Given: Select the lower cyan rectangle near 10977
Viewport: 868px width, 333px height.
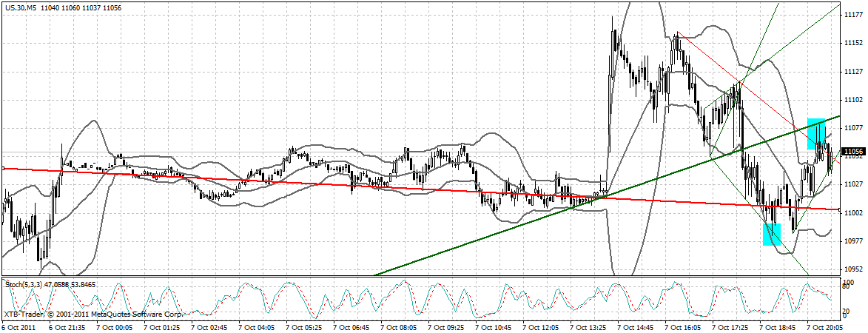Looking at the screenshot, I should pyautogui.click(x=772, y=234).
